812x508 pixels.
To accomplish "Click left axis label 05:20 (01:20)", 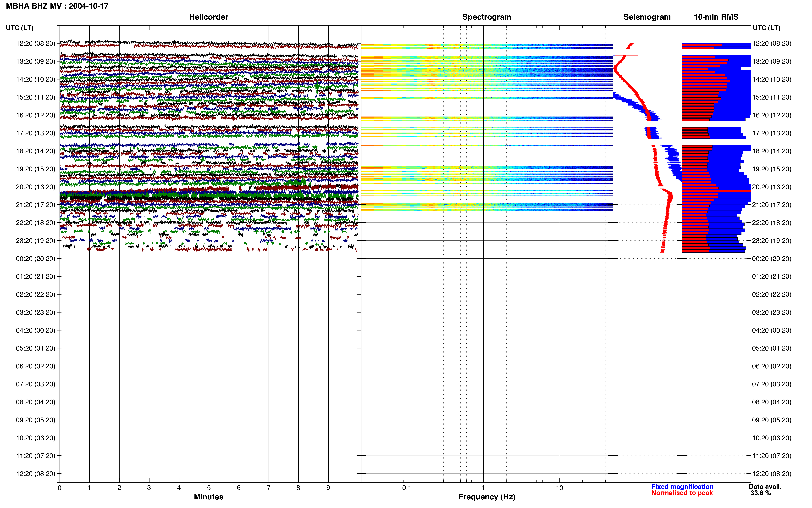I will pos(36,348).
